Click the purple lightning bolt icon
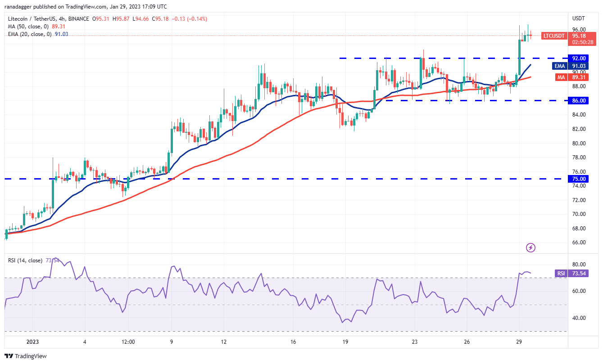The width and height of the screenshot is (603, 364). pos(531,247)
